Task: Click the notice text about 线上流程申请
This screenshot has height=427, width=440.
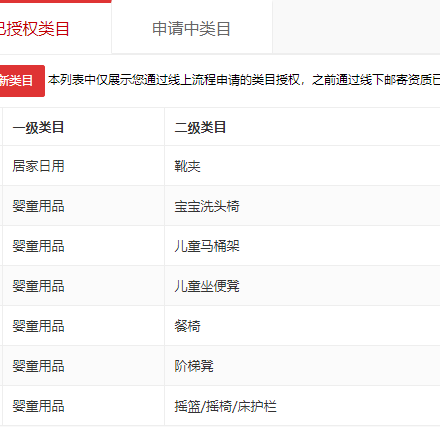Action: 244,80
